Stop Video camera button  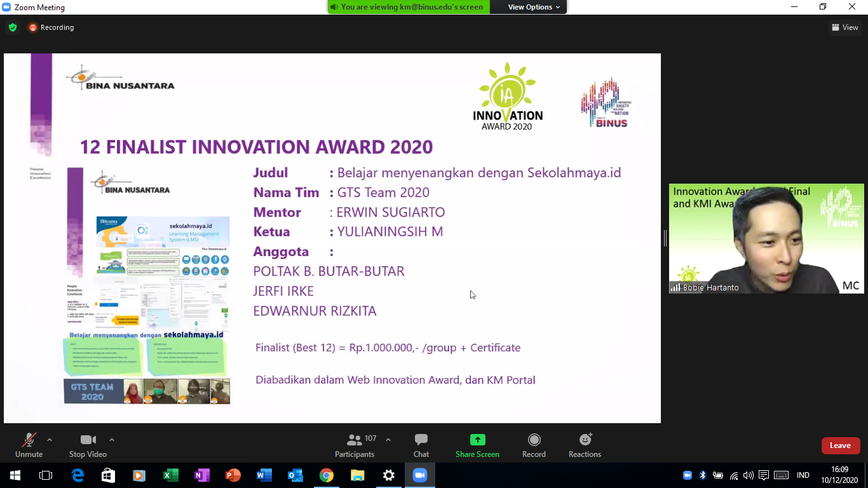tap(88, 445)
